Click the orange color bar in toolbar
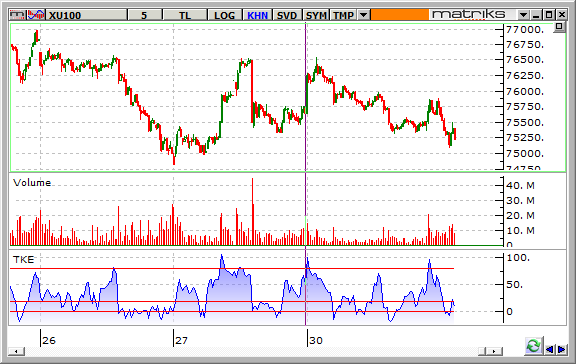Screen dimensions: 576x364 [400, 15]
